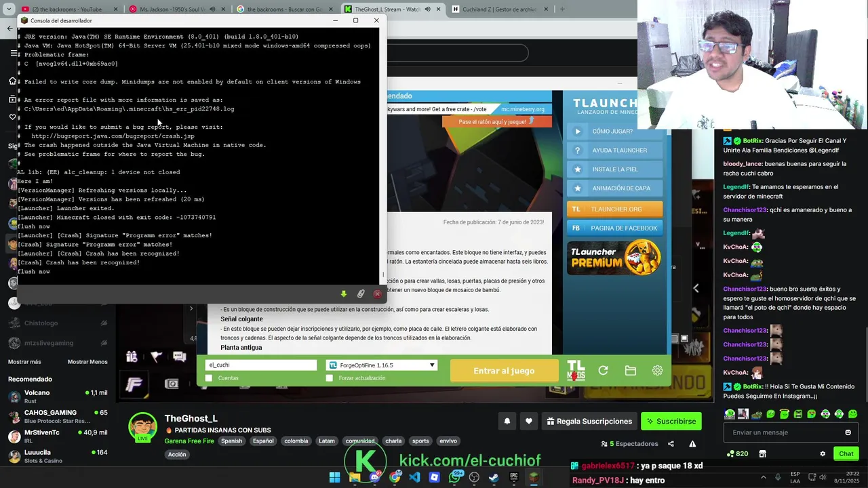Viewport: 868px width, 488px height.
Task: Click the refresh icon in TLauncher
Action: 603,371
